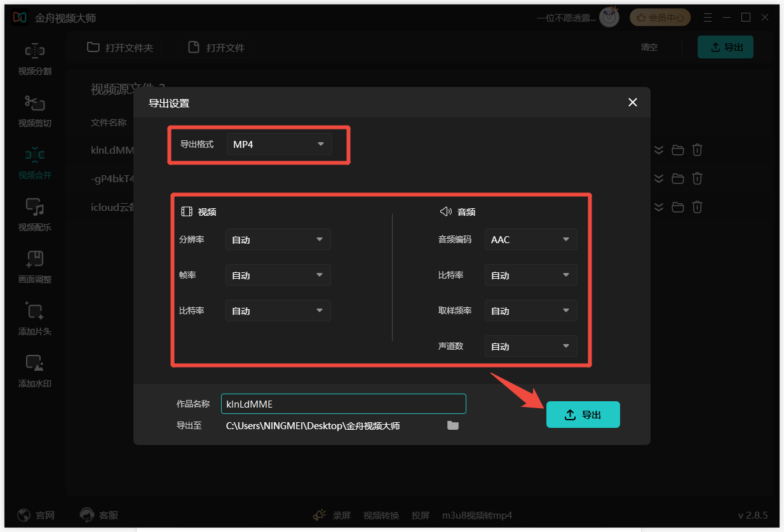Click the version label v 2.8.5

[x=753, y=515]
